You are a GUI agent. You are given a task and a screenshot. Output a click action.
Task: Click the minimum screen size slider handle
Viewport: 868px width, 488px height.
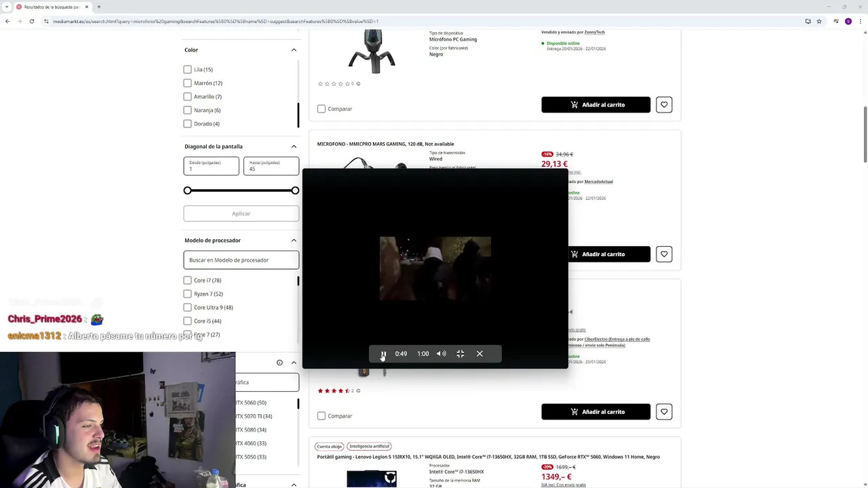pyautogui.click(x=187, y=190)
